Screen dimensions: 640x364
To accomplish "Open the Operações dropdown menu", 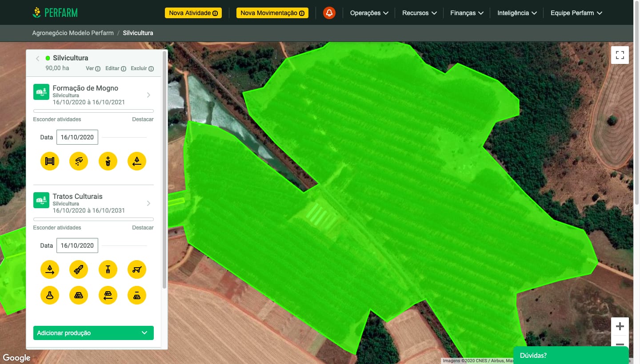I will coord(369,13).
